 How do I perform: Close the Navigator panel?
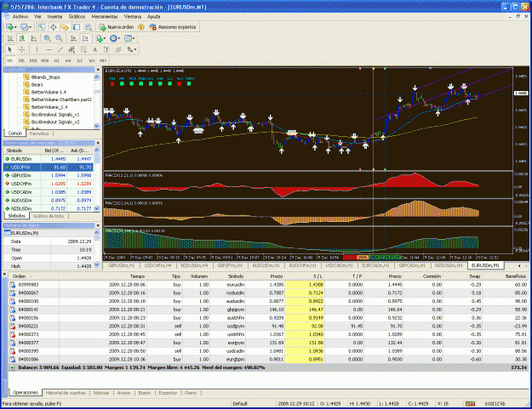click(x=98, y=70)
